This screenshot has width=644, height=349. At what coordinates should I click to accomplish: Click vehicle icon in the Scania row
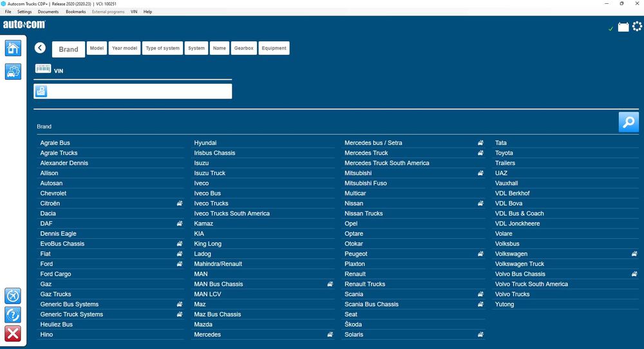coord(480,294)
